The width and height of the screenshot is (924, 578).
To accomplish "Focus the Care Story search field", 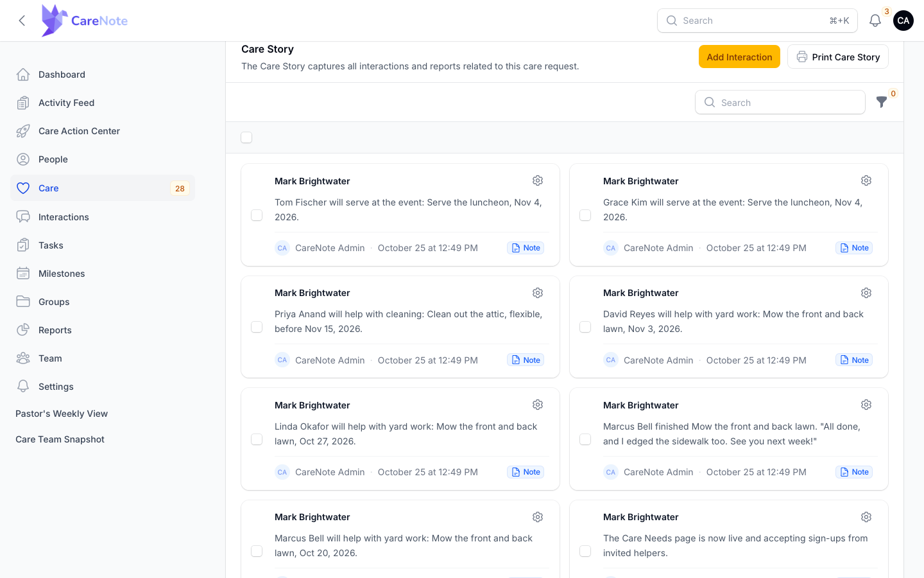I will pyautogui.click(x=780, y=102).
